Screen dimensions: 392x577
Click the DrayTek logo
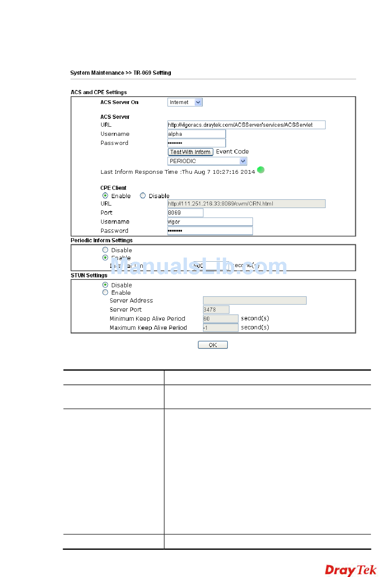click(351, 570)
